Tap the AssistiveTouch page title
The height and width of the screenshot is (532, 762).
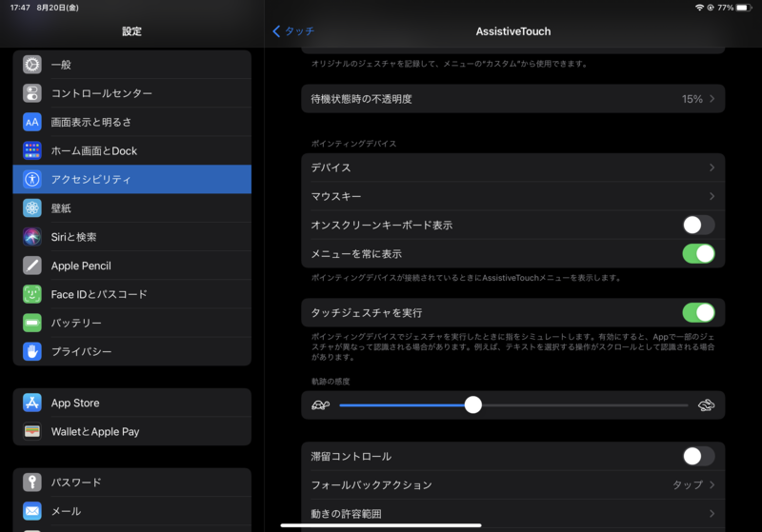click(513, 31)
